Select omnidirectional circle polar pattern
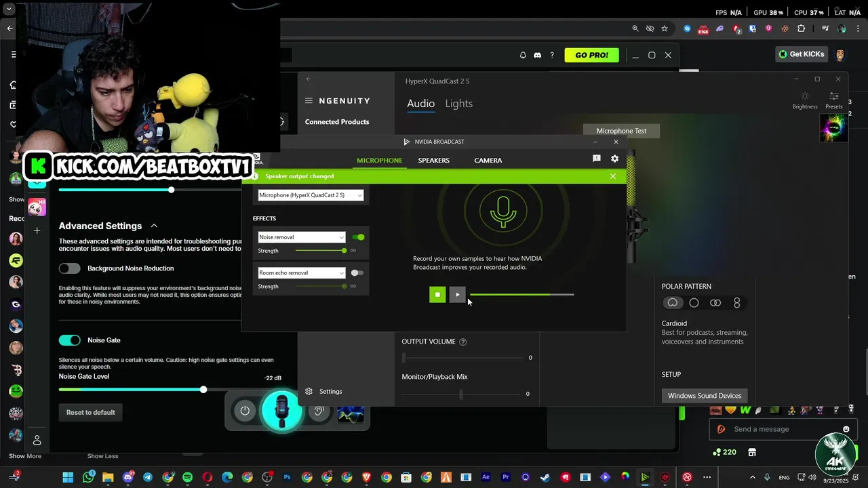 click(694, 303)
